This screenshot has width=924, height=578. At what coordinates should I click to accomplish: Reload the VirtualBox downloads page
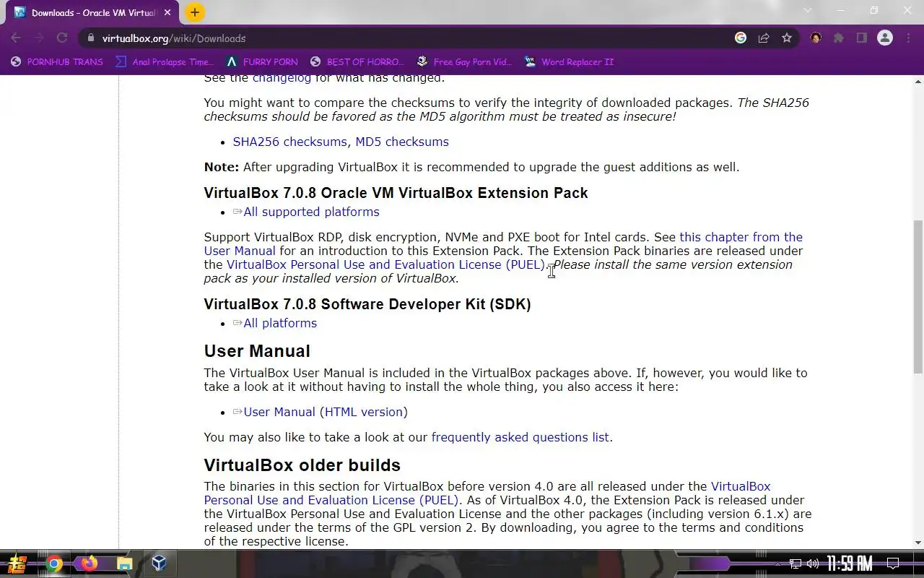pos(62,38)
